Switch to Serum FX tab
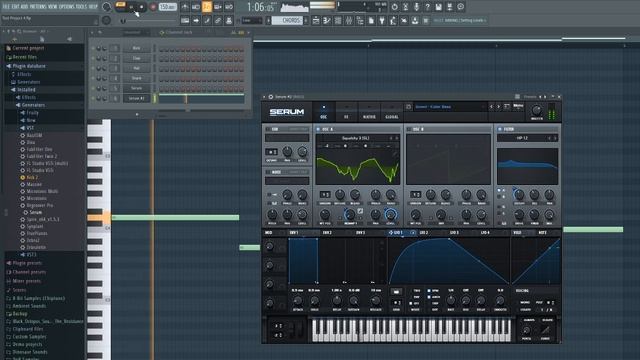Screen dimensions: 640x360 click(346, 112)
